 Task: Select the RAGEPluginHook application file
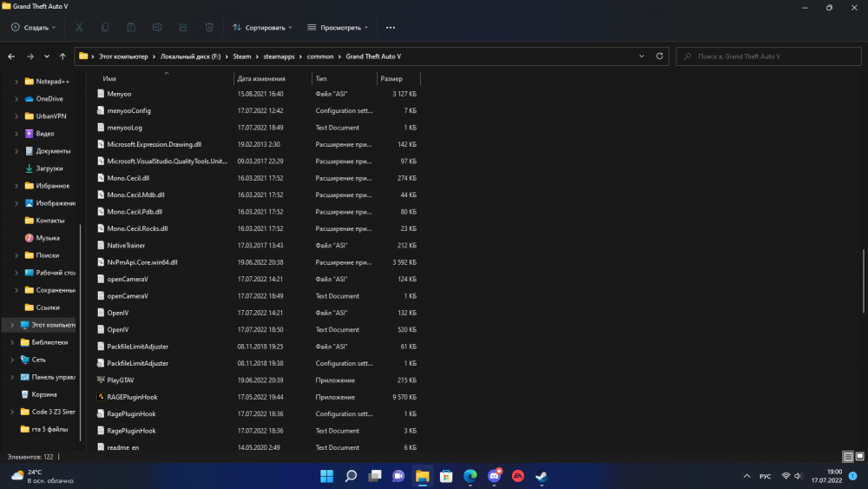[132, 397]
